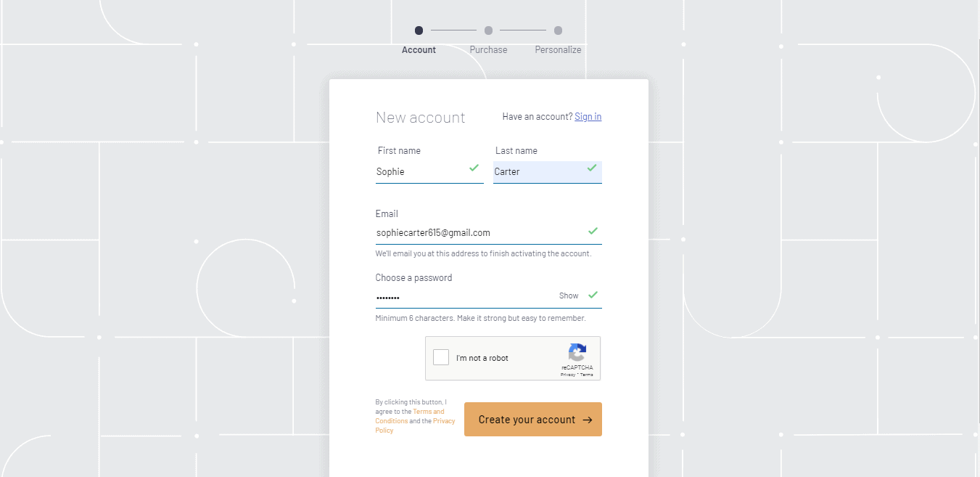Click into the Last name field with Carter
This screenshot has width=980, height=477.
click(x=538, y=172)
